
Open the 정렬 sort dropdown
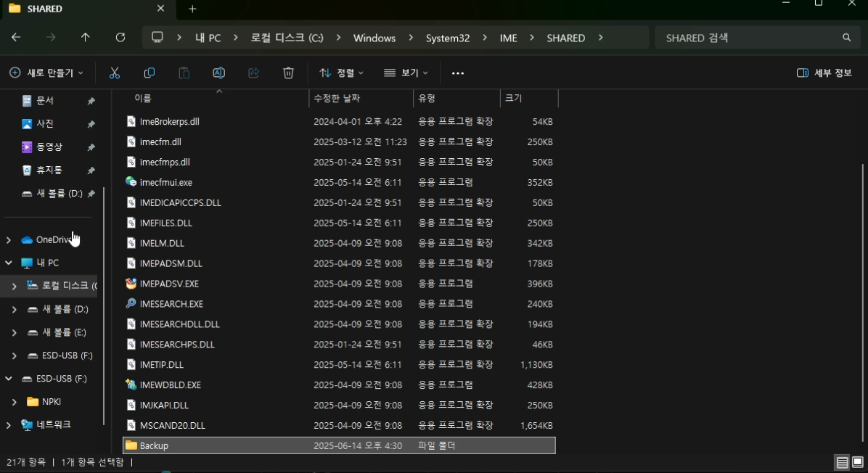[x=342, y=73]
